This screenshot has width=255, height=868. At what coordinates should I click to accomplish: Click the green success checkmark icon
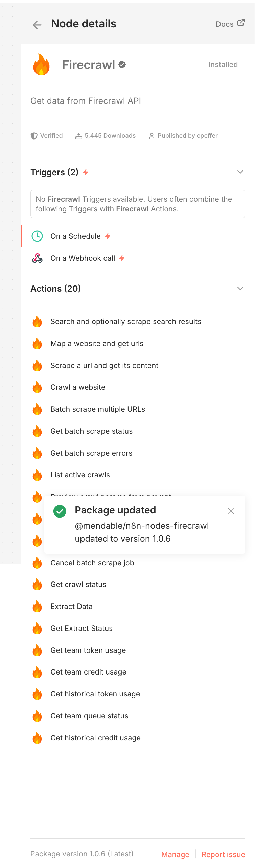(60, 511)
